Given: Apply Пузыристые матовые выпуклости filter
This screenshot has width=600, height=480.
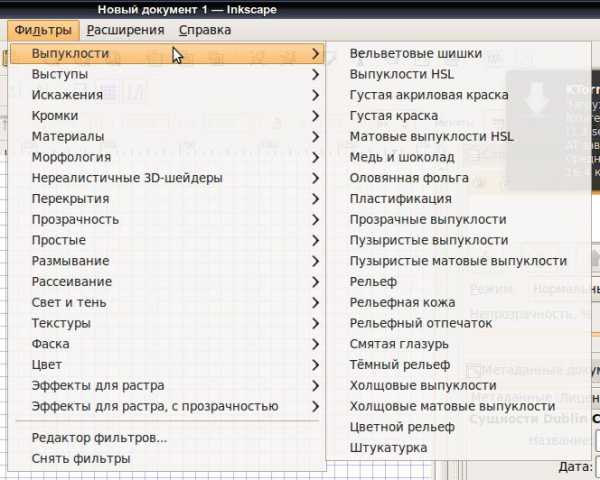Looking at the screenshot, I should pos(458,261).
